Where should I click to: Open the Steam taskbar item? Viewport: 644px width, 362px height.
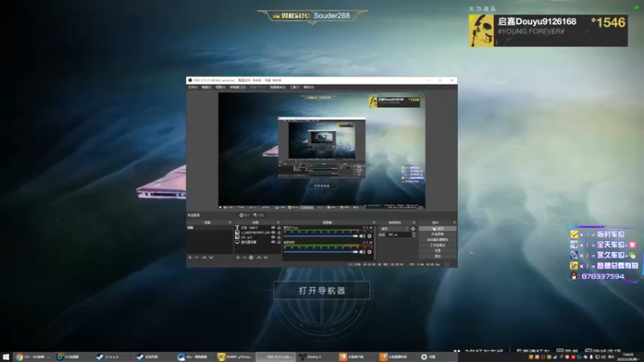click(113, 356)
